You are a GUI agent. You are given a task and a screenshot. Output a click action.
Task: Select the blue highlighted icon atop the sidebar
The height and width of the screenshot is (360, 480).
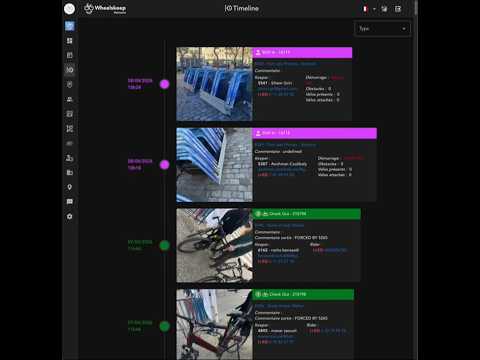pos(70,26)
